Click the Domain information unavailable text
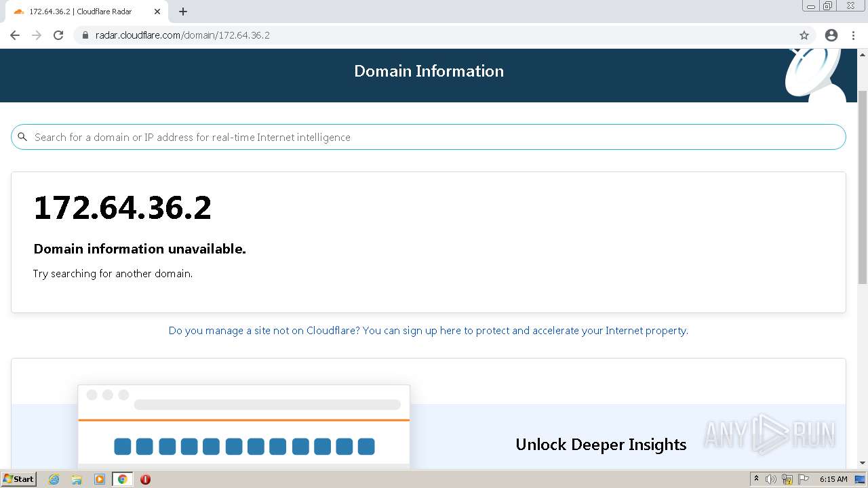Image resolution: width=868 pixels, height=488 pixels. [140, 249]
